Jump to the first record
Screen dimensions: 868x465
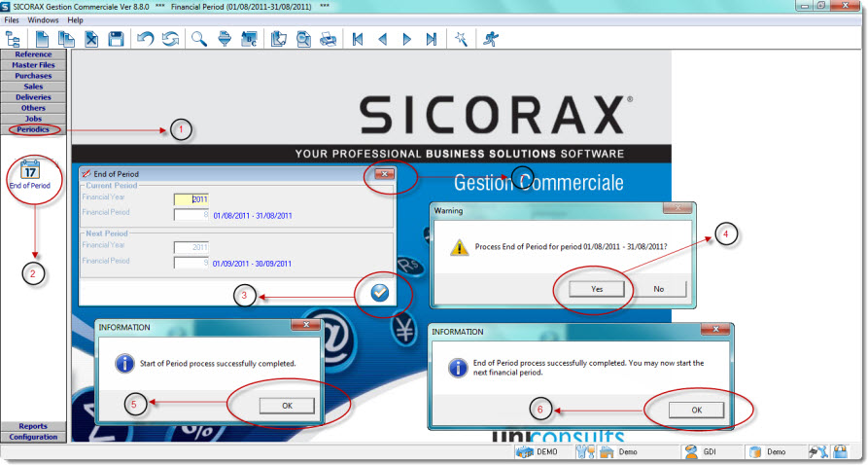[358, 39]
